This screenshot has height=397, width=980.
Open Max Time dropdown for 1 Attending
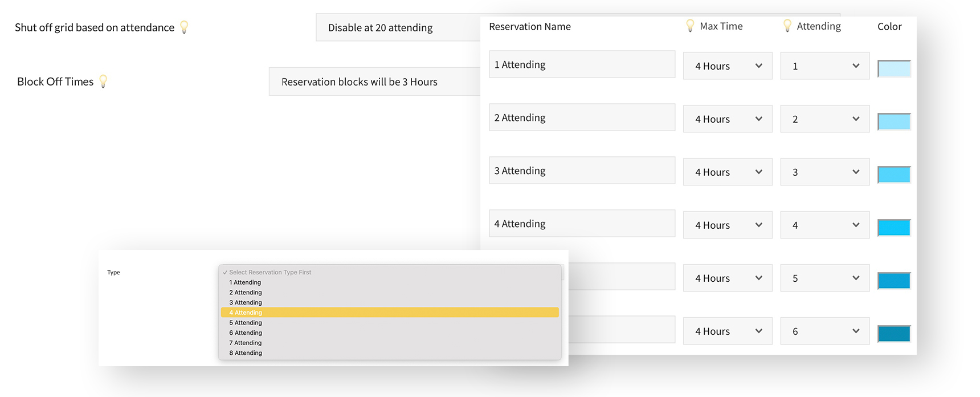click(x=728, y=66)
